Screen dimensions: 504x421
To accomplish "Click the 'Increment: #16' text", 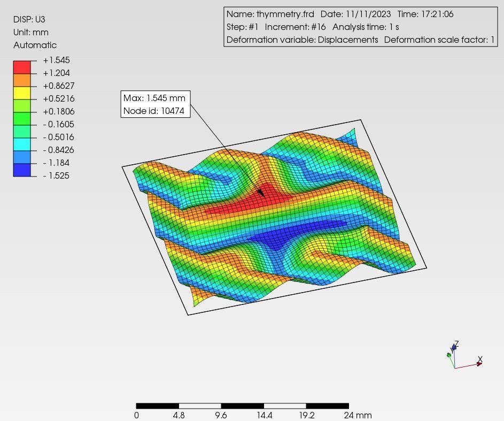I will 295,27.
